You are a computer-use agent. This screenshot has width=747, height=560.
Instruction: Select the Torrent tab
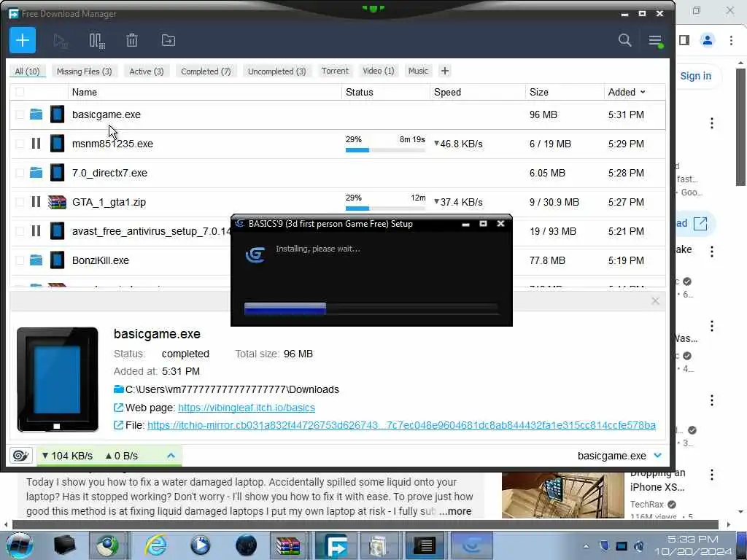point(335,71)
